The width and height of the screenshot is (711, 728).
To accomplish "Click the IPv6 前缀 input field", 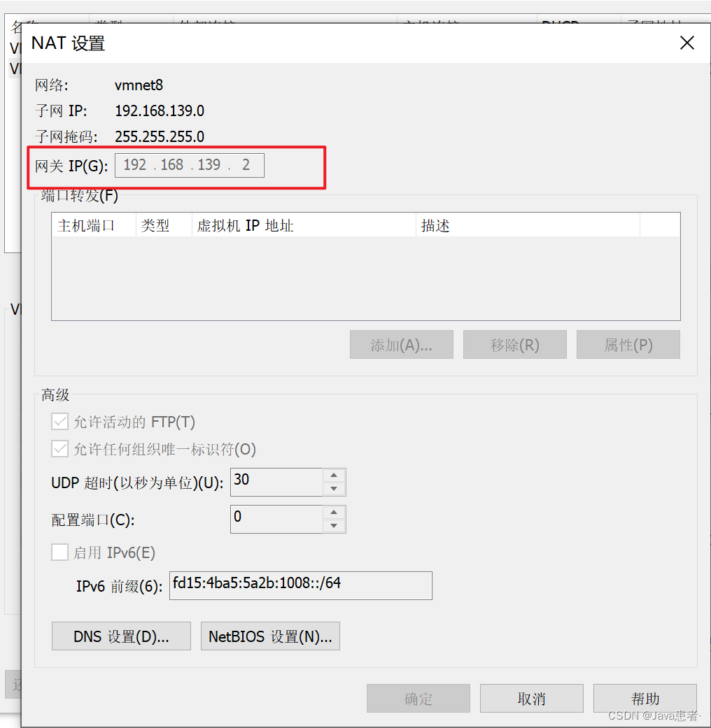I will pyautogui.click(x=301, y=585).
